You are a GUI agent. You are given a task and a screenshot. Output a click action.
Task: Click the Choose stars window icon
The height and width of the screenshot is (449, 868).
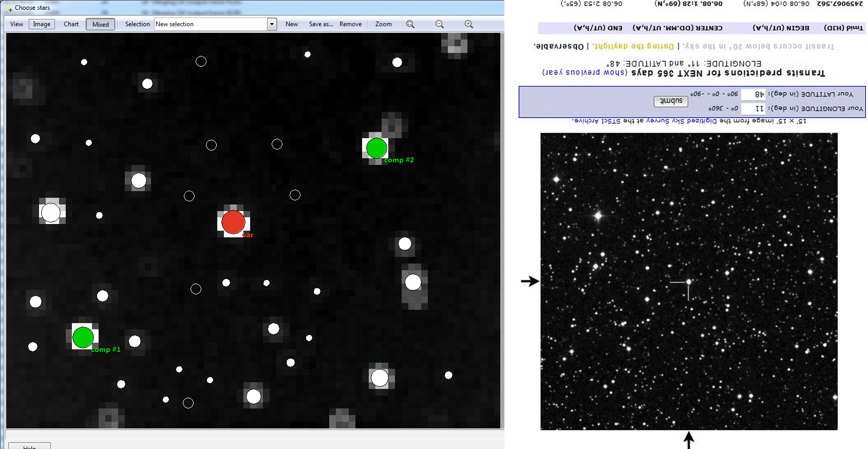[10, 8]
